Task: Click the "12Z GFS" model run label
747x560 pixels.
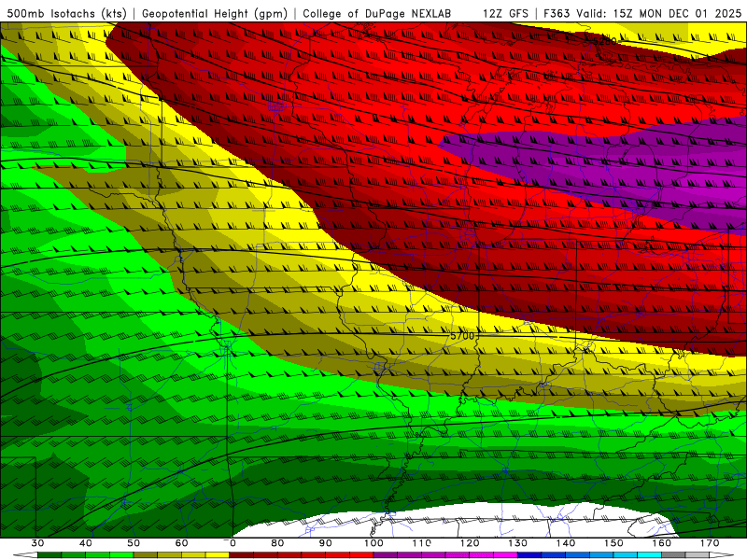Action: 505,14
